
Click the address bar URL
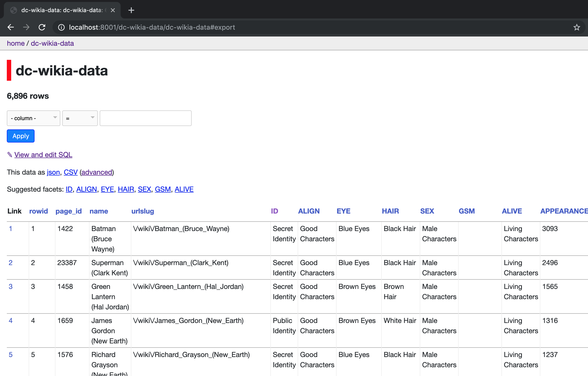coord(152,27)
